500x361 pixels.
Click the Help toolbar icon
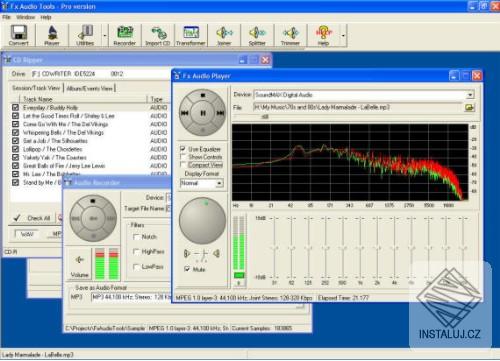click(323, 35)
